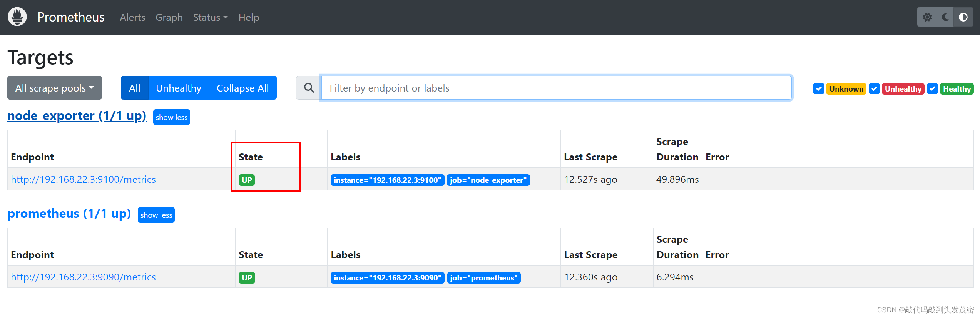Click the 49.896ms scrape duration value
This screenshot has height=317, width=980.
(677, 179)
